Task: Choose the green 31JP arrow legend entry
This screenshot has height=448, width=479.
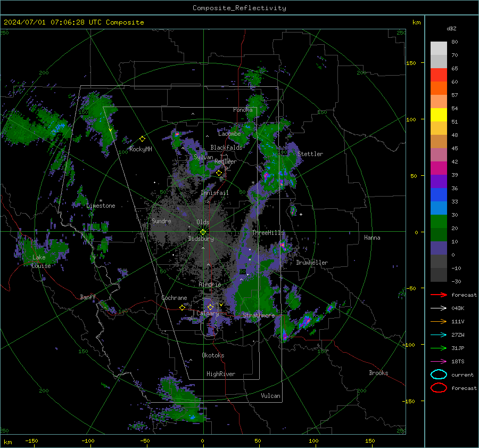Action: (x=439, y=348)
